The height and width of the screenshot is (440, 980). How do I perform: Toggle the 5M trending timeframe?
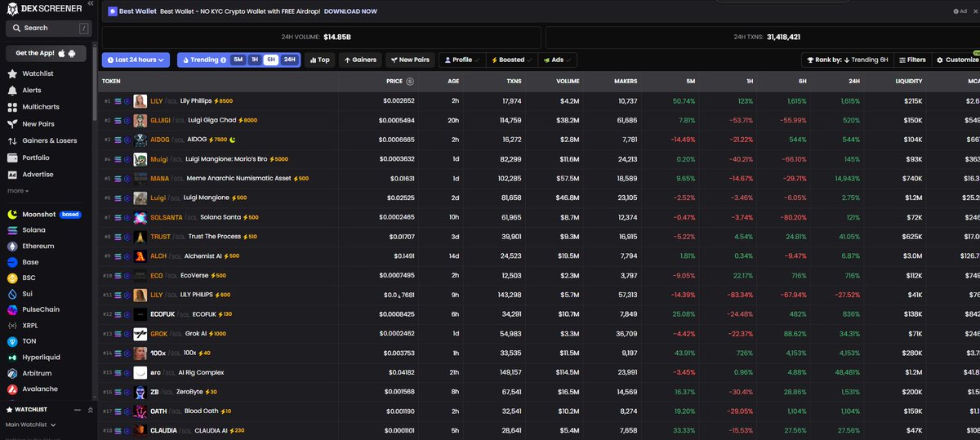tap(238, 60)
